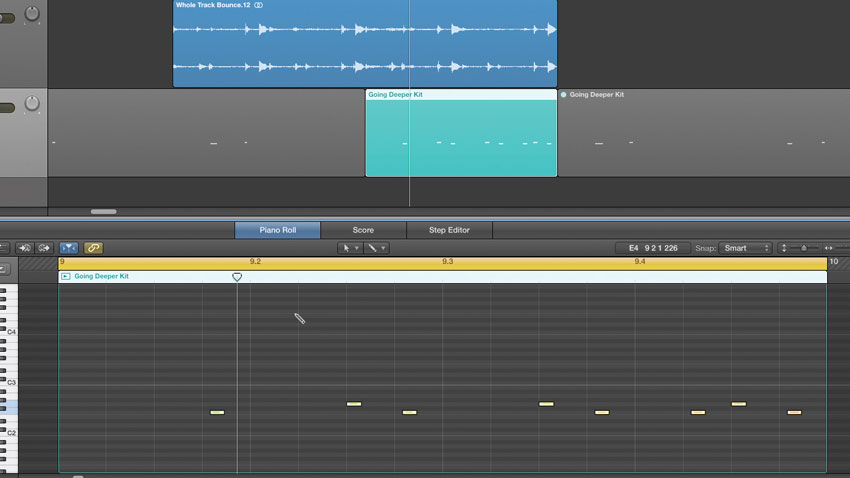The height and width of the screenshot is (478, 850).
Task: Click the horizontal zoom arrows icon
Action: tap(829, 248)
